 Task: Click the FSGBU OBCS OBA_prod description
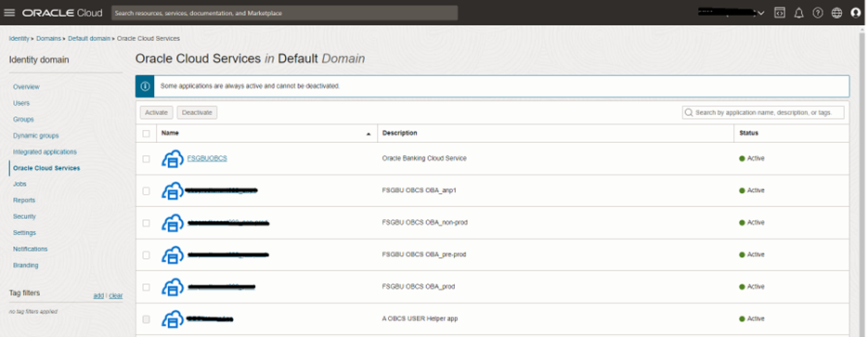419,287
